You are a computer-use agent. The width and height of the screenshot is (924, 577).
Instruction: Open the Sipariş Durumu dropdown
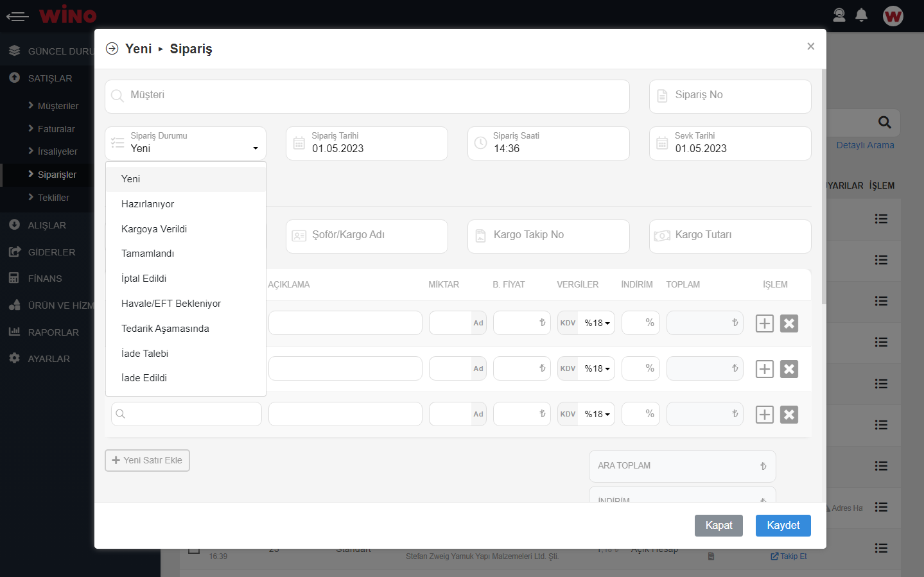[x=186, y=143]
